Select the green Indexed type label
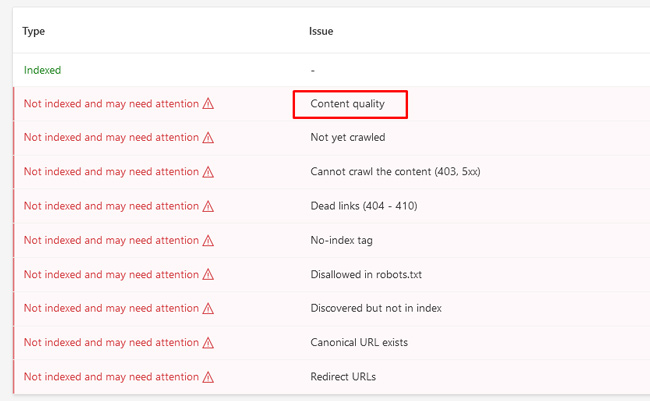The image size is (650, 401). click(x=42, y=70)
